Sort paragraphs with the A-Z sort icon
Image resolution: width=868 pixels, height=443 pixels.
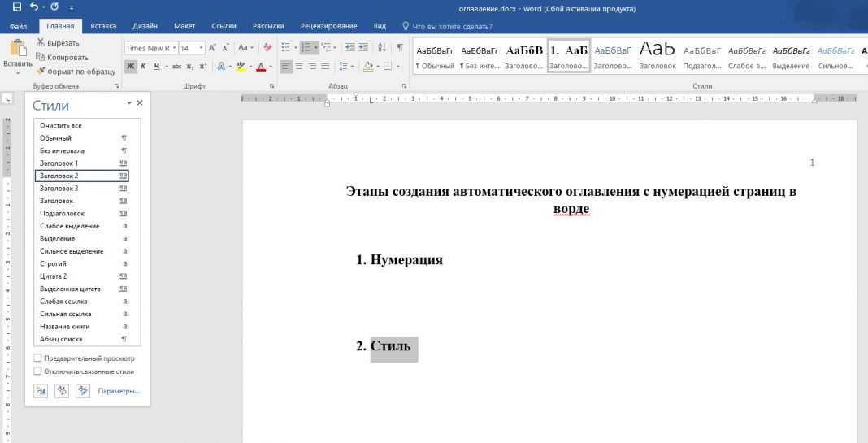tap(382, 48)
